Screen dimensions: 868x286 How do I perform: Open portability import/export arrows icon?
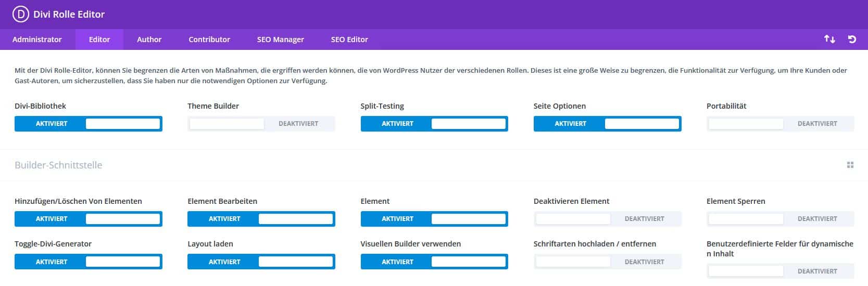point(829,40)
